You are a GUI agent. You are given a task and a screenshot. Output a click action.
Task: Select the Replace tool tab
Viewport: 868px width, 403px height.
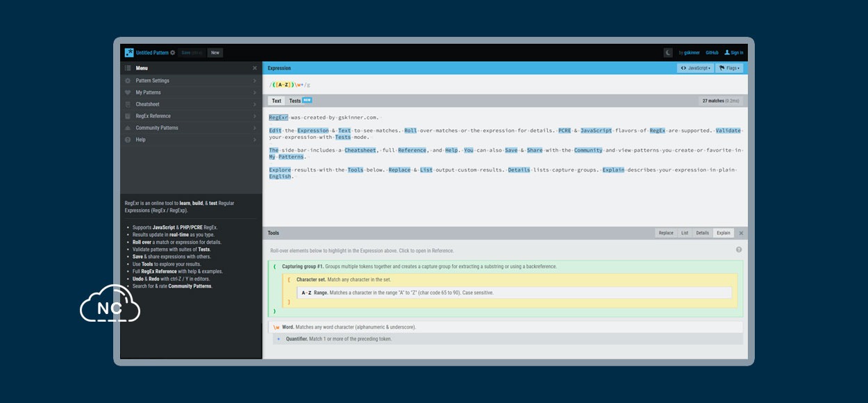666,233
